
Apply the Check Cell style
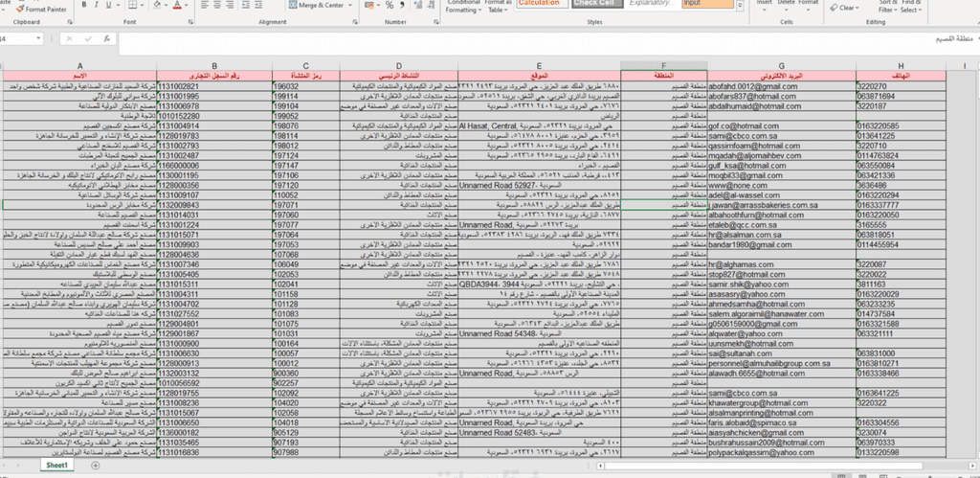pos(598,4)
